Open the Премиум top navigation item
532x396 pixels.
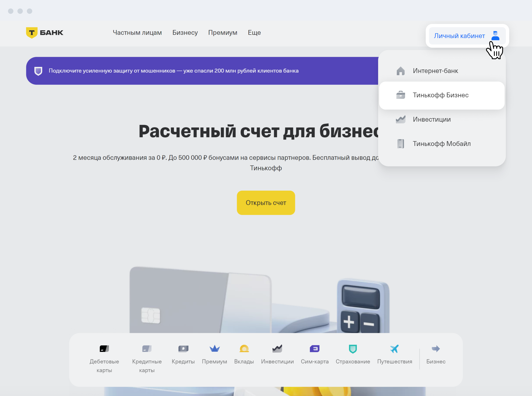(223, 33)
